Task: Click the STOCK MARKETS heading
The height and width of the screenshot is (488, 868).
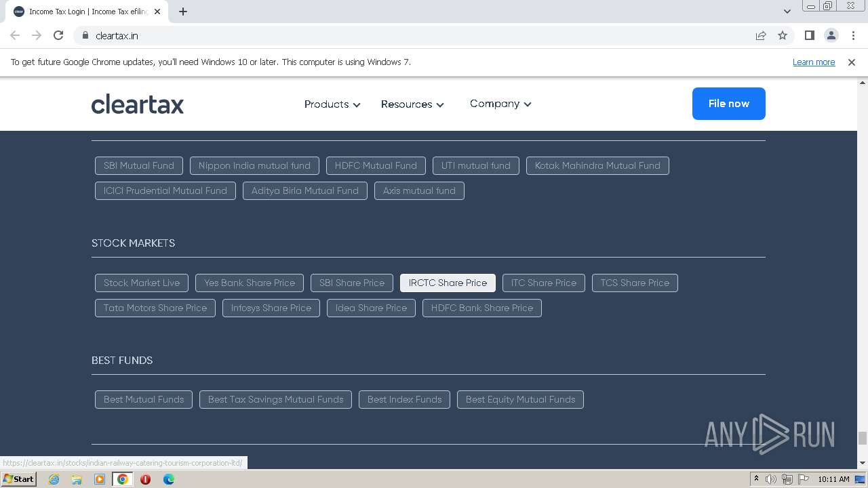Action: 133,243
